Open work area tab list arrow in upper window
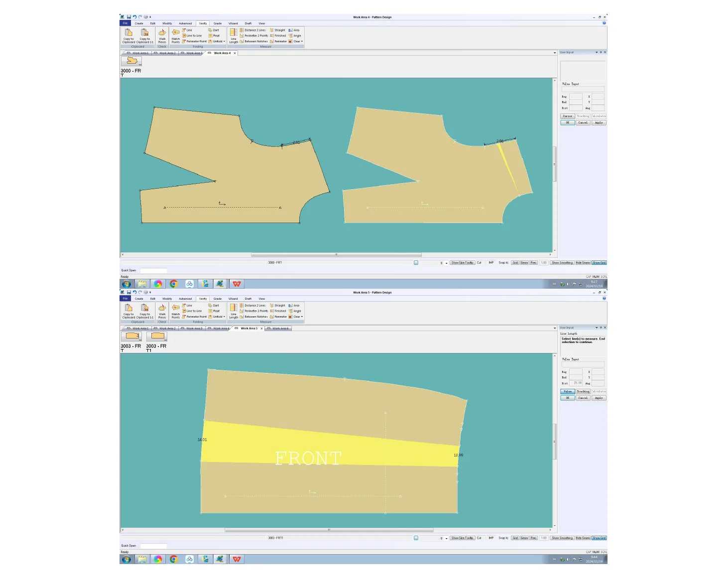Viewport: 728px width, 578px height. [555, 53]
